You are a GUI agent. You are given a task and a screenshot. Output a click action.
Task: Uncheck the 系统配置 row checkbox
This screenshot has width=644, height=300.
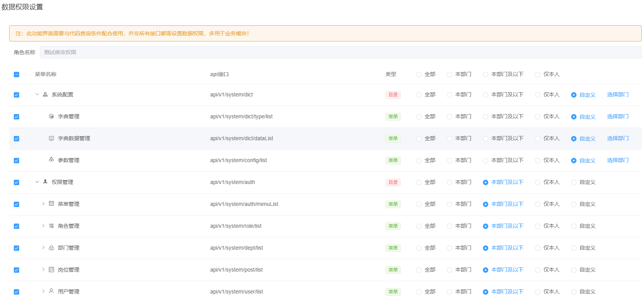(x=16, y=95)
